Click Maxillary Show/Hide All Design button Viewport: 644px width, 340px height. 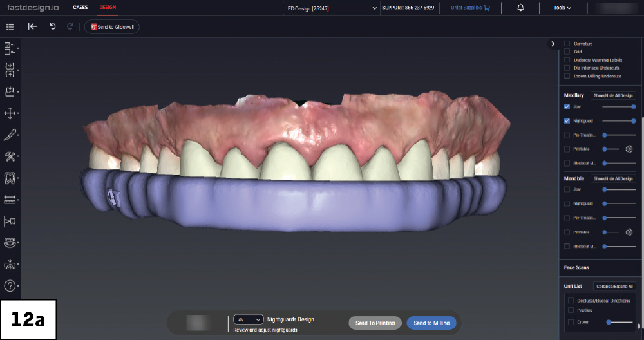(613, 95)
